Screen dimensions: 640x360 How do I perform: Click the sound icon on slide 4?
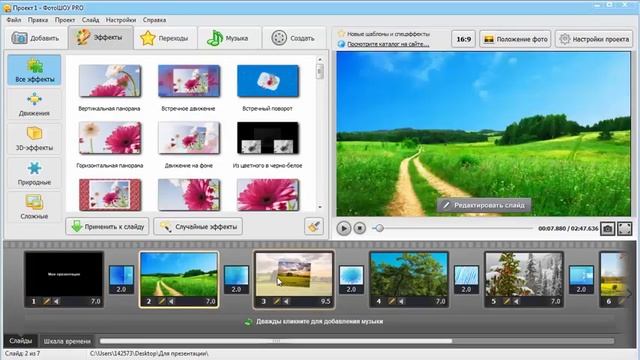pyautogui.click(x=402, y=301)
